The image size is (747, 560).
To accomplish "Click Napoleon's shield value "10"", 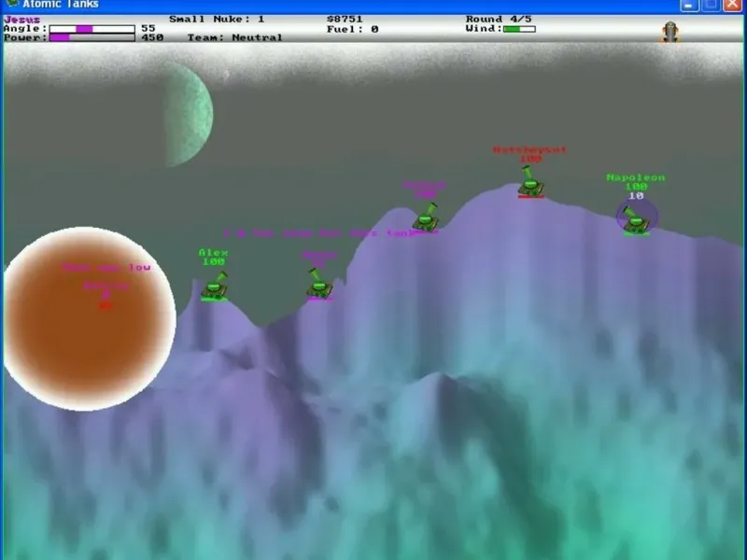I will click(x=636, y=196).
